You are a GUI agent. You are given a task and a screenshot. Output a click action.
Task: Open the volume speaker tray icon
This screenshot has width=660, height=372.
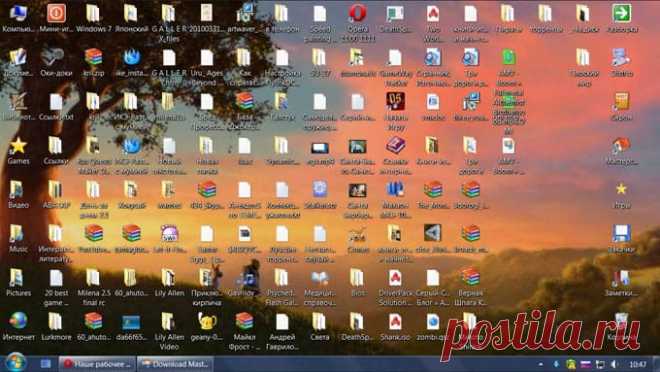click(x=614, y=364)
